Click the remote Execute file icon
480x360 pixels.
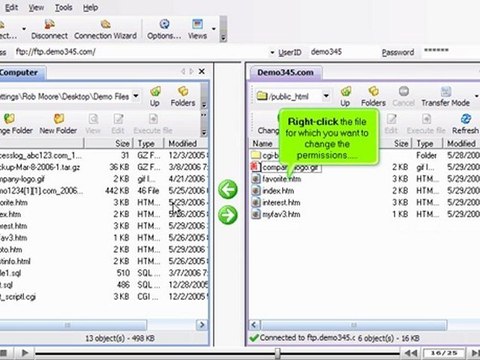coord(426,124)
